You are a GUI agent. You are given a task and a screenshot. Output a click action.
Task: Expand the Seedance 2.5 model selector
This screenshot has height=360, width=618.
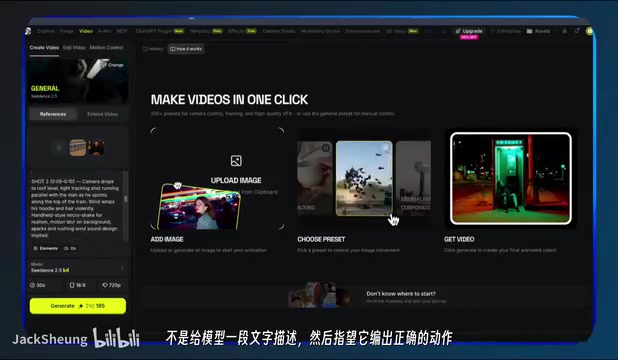click(78, 268)
